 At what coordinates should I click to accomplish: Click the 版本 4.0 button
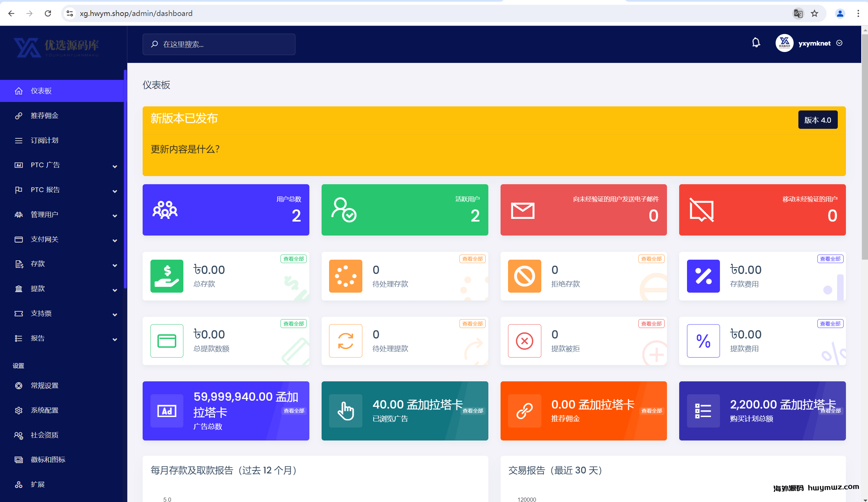(817, 120)
